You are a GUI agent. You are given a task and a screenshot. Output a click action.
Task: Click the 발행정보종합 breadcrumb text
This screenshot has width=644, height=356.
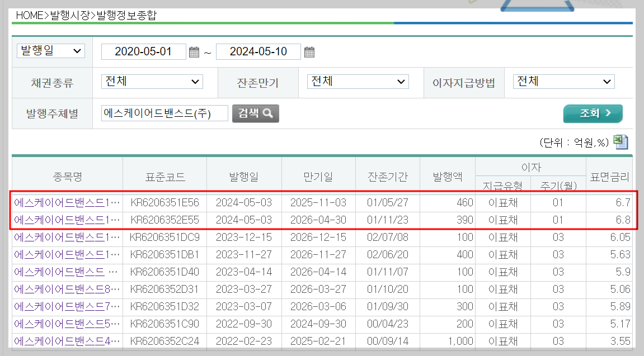pos(126,15)
